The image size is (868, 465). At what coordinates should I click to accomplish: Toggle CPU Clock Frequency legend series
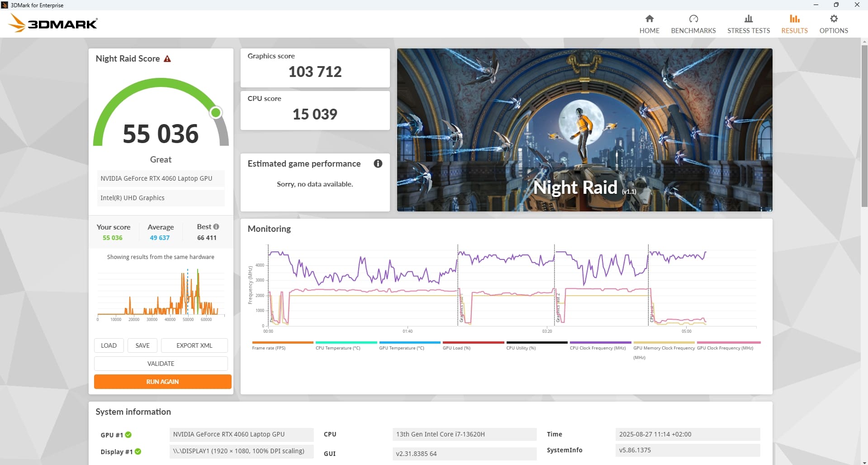(x=600, y=346)
